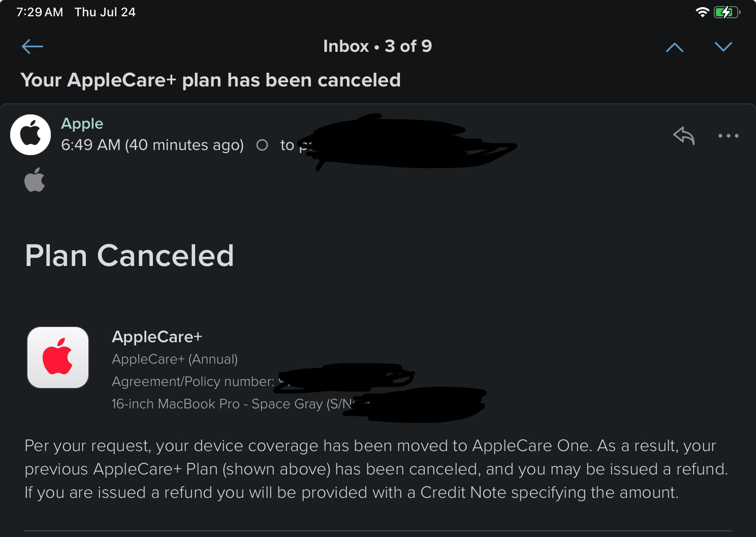The image size is (756, 537).
Task: Tap the reply arrow icon
Action: pyautogui.click(x=684, y=136)
